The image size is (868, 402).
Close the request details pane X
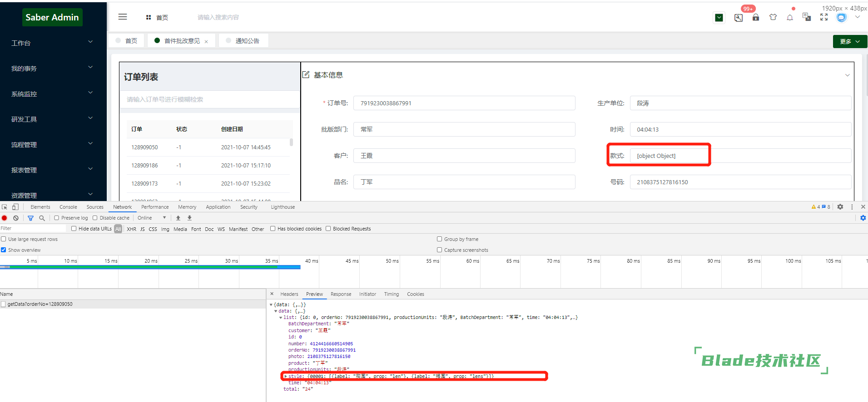pos(272,294)
